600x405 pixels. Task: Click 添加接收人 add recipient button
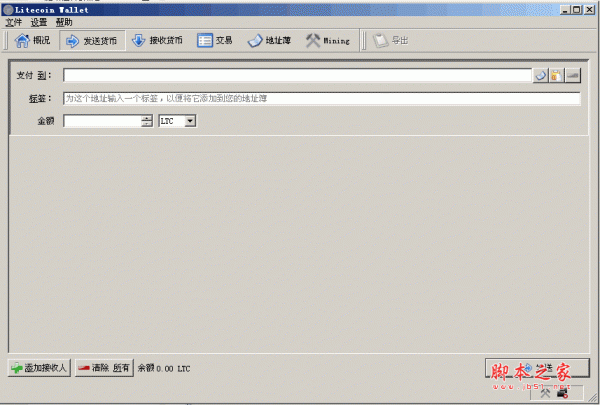pyautogui.click(x=39, y=368)
